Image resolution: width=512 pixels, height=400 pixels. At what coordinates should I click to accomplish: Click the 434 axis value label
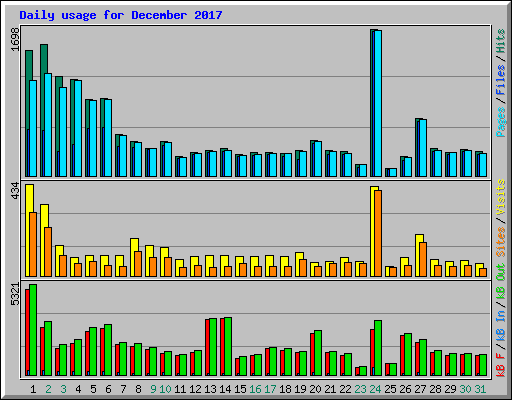tap(15, 191)
